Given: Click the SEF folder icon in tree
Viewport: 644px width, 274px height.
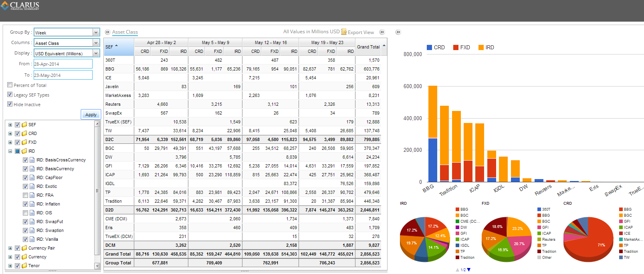Looking at the screenshot, I should pyautogui.click(x=24, y=125).
